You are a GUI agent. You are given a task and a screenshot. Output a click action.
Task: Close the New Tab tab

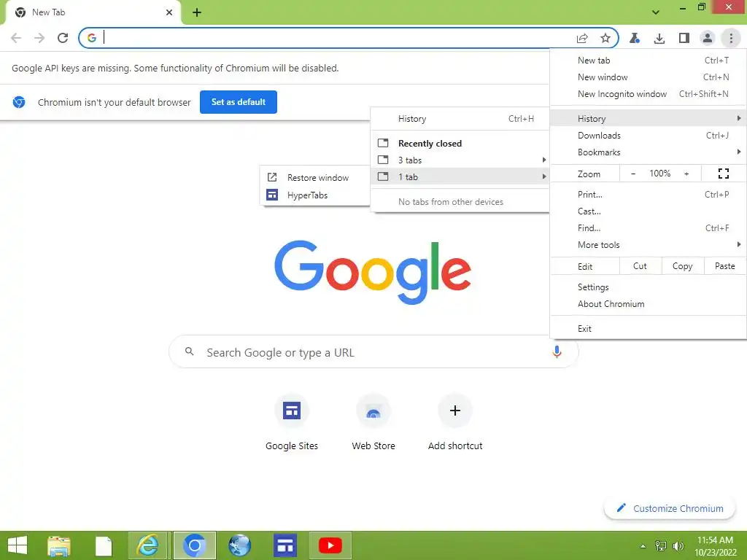169,12
